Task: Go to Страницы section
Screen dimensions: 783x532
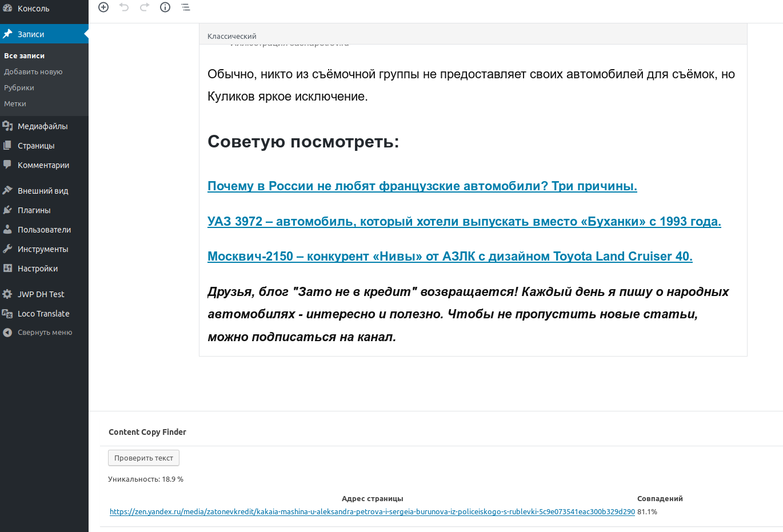Action: (x=36, y=146)
